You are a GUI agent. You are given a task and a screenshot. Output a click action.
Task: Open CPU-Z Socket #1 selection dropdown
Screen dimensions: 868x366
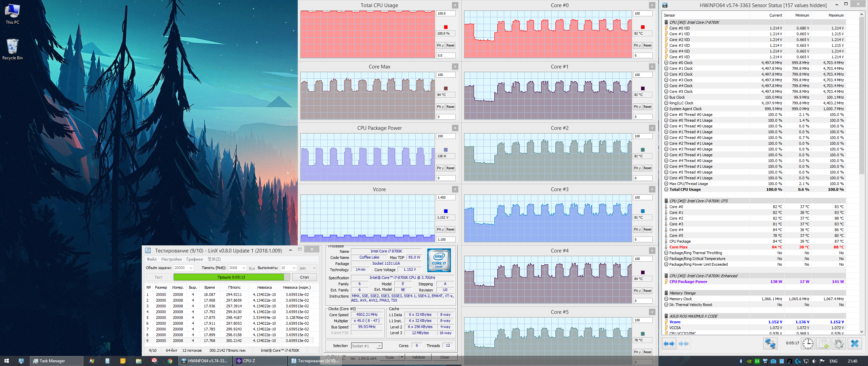379,346
